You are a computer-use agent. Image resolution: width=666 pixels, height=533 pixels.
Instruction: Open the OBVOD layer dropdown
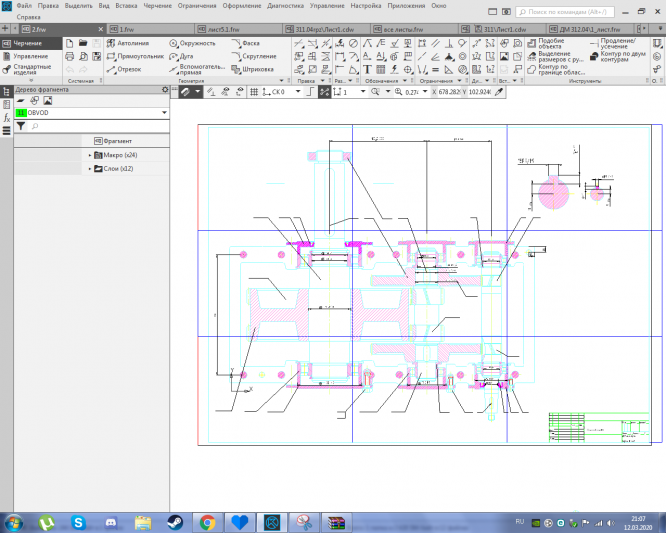[163, 113]
